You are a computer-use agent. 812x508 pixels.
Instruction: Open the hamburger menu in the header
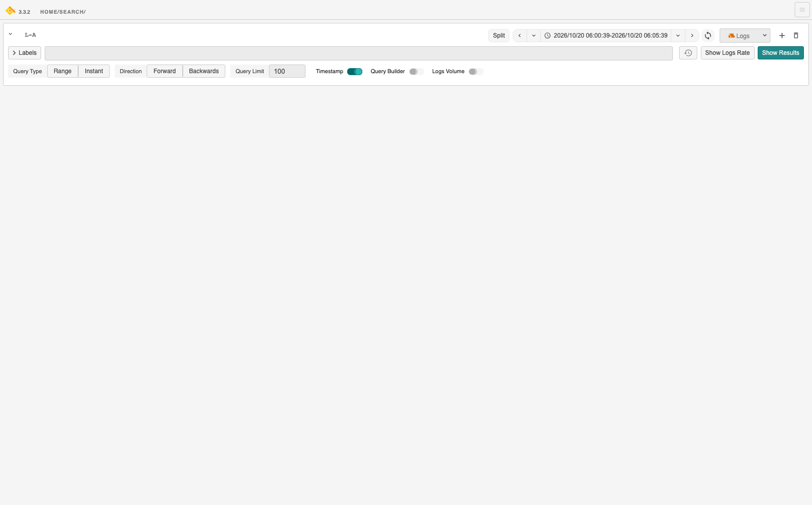pos(802,10)
